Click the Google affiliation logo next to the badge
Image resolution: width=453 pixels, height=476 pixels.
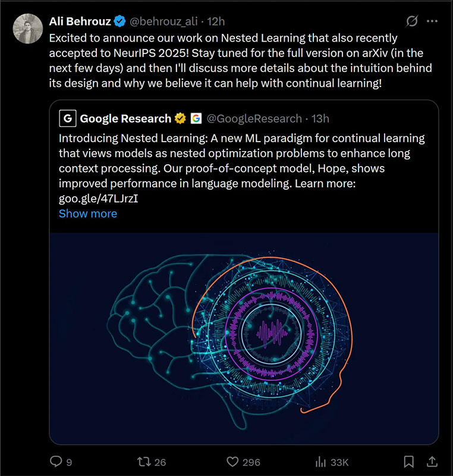click(x=196, y=118)
